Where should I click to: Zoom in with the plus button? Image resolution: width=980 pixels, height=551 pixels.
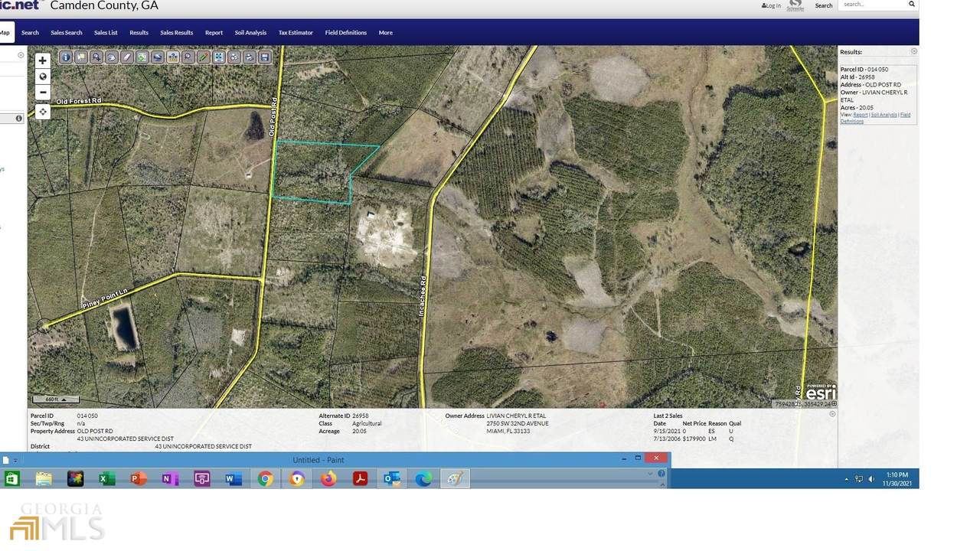[x=43, y=60]
